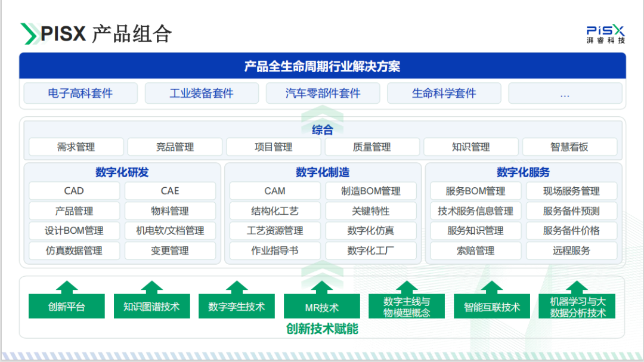Image resolution: width=644 pixels, height=362 pixels.
Task: Click the 机器学习与大数据分析技术 green box
Action: [x=577, y=306]
